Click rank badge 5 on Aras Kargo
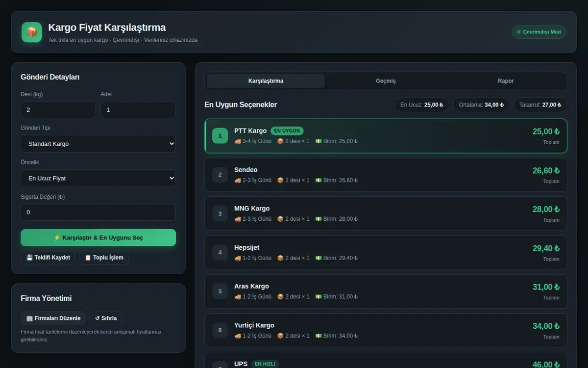588x368 pixels. tap(220, 291)
